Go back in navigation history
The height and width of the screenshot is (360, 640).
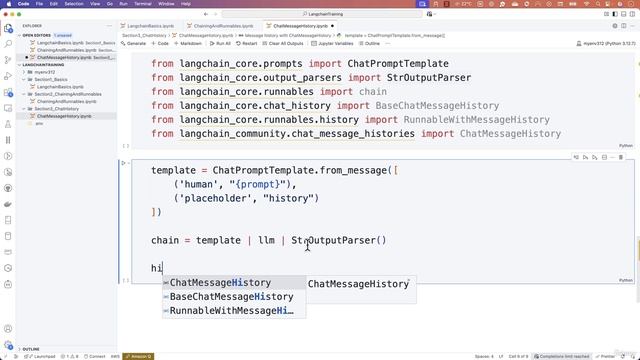click(206, 14)
